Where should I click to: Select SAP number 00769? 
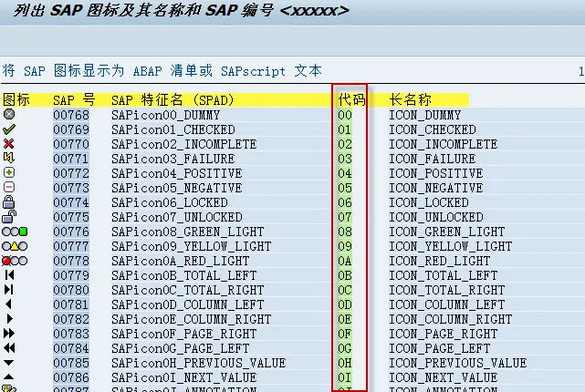point(71,129)
